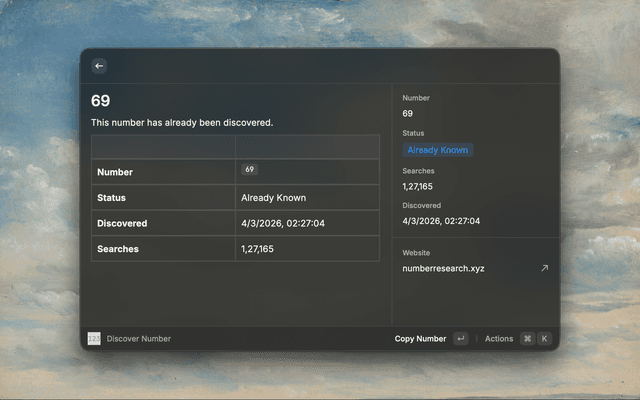The width and height of the screenshot is (640, 400).
Task: Click the large 69 heading
Action: tap(100, 101)
